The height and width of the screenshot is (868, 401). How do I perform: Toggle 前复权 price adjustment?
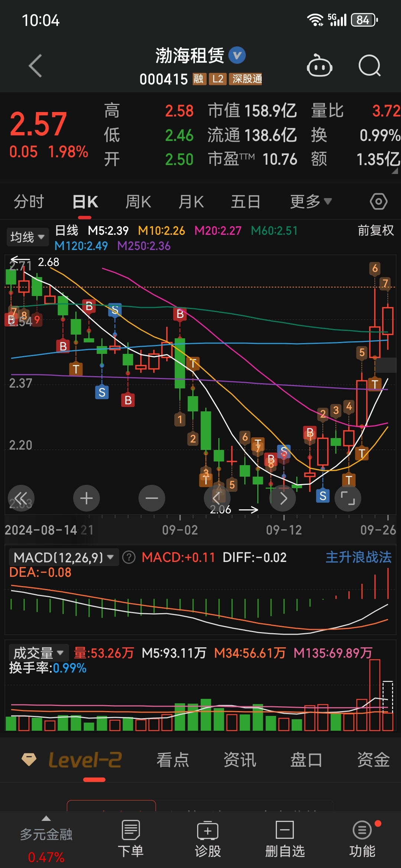(376, 230)
